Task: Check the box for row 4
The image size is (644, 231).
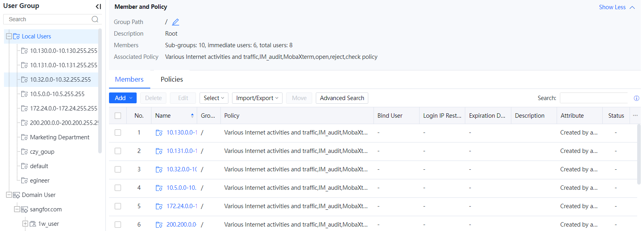Action: (x=118, y=188)
